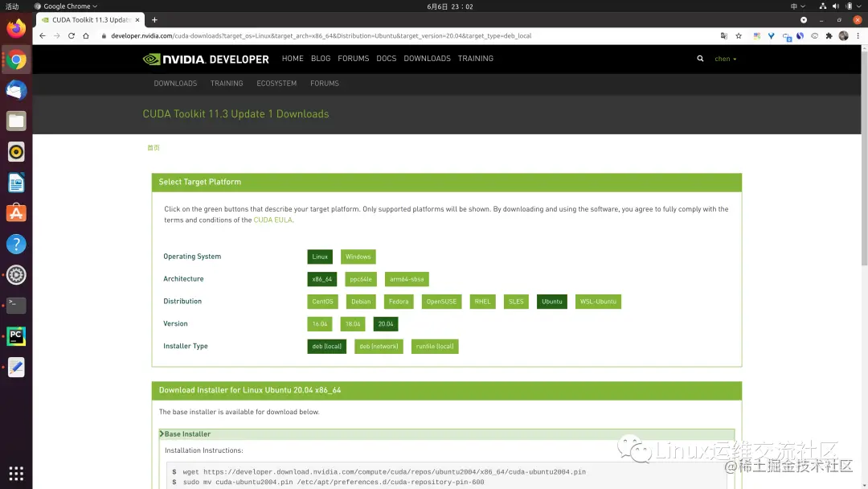Select Debian distribution
Screen dimensions: 868x489
click(x=361, y=302)
